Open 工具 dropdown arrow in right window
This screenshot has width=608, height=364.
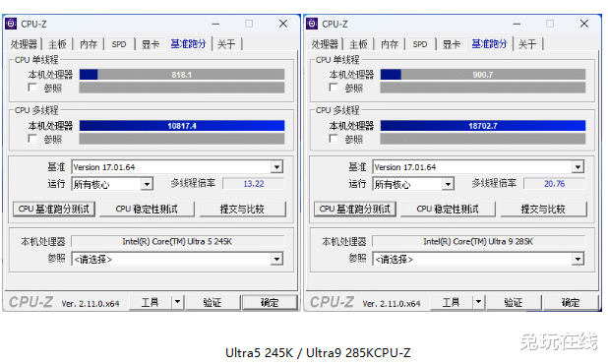point(478,302)
